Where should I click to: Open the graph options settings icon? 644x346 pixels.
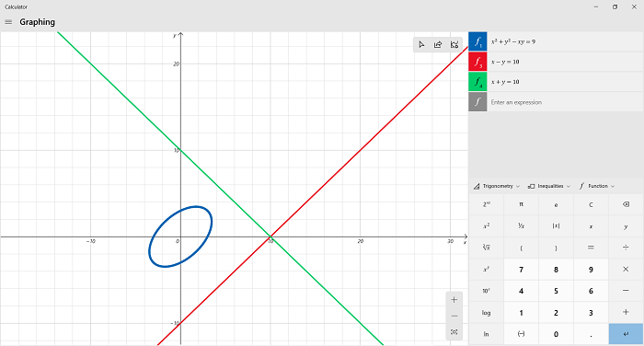point(454,45)
